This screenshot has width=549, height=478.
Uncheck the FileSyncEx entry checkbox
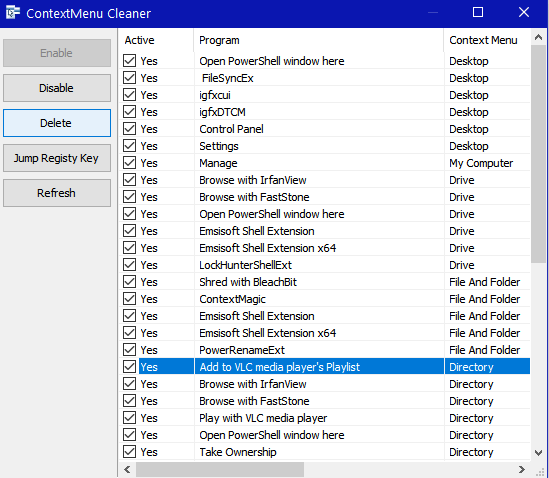coord(130,78)
